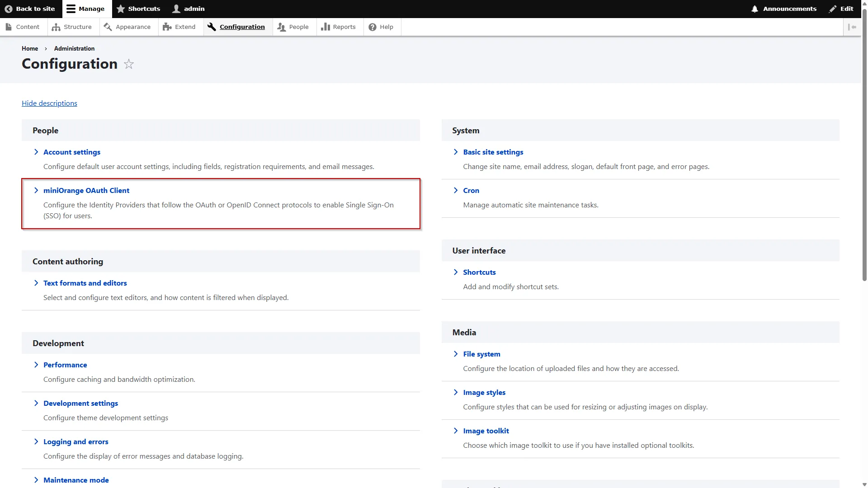Viewport: 868px width, 488px height.
Task: Open Image styles
Action: tap(484, 392)
